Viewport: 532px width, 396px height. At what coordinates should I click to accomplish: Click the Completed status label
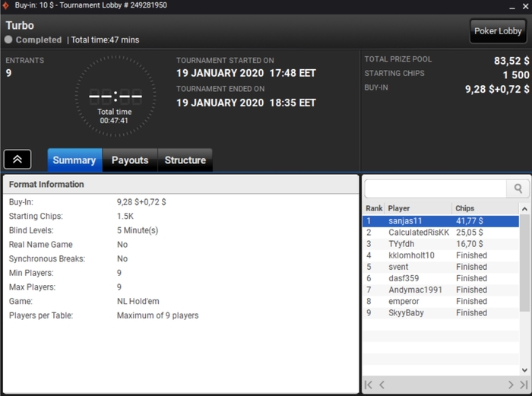(39, 40)
